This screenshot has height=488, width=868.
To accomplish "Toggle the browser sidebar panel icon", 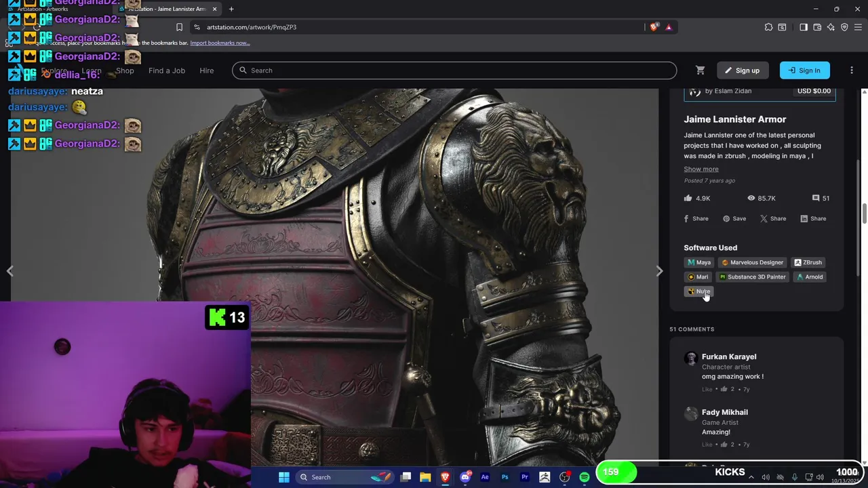I will click(804, 27).
